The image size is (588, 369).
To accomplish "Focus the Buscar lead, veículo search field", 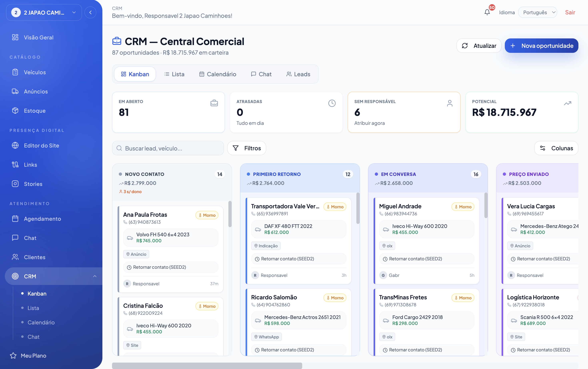I will point(168,148).
